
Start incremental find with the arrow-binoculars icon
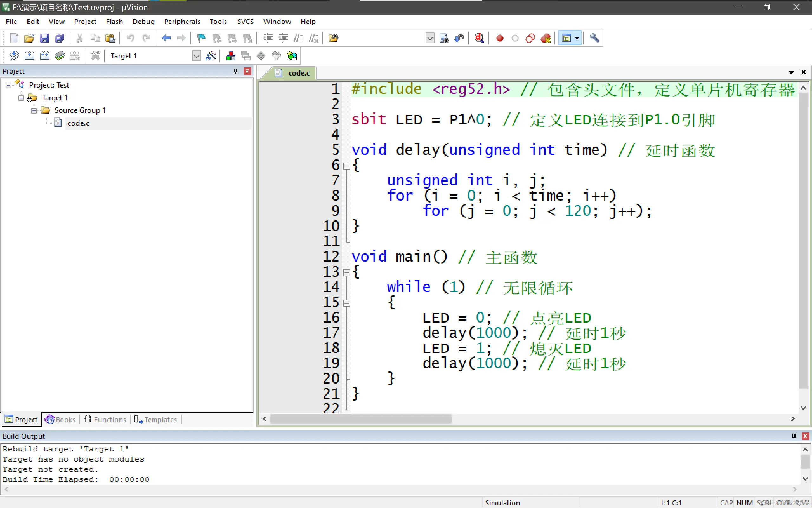point(459,38)
